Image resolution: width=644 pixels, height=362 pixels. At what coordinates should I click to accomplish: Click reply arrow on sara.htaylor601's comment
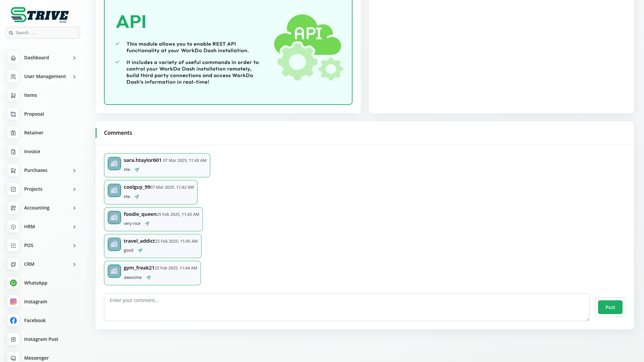pyautogui.click(x=137, y=170)
